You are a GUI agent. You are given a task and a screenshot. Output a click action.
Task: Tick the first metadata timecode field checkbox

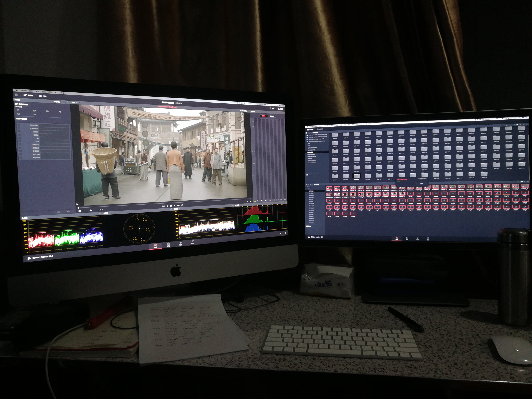19,125
